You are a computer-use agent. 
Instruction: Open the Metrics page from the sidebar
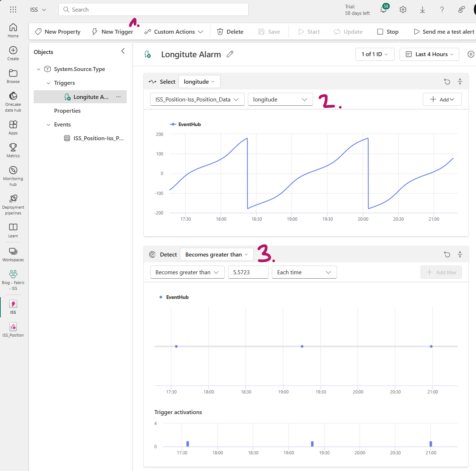coord(13,150)
